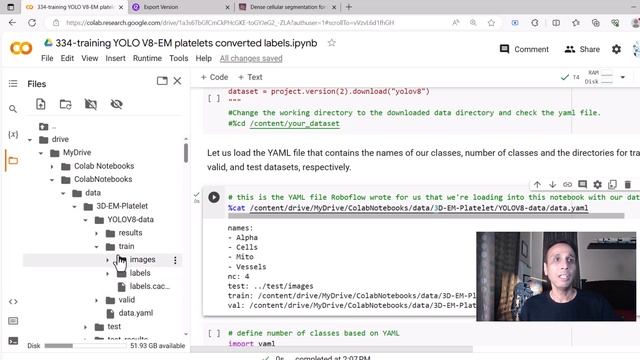
Task: Run the %cat data.yaml cell
Action: tap(213, 198)
